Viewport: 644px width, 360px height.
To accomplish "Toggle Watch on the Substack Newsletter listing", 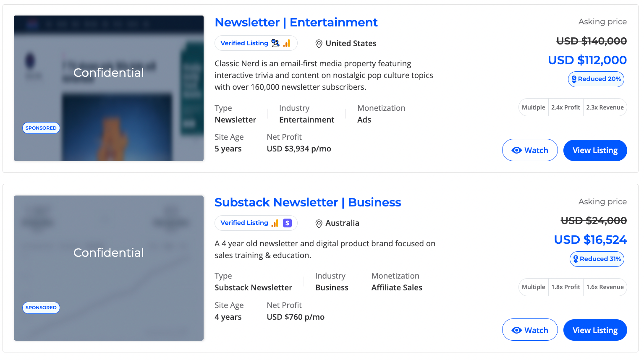I will (x=530, y=330).
